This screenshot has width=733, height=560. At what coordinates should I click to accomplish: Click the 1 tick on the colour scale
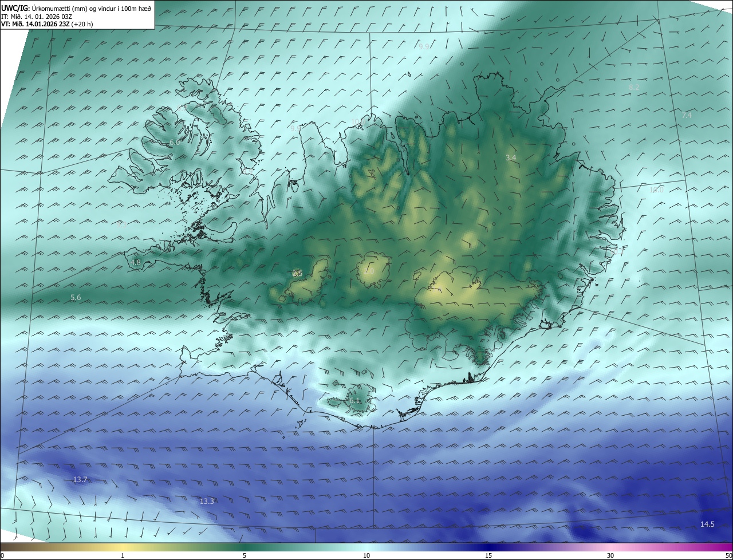pyautogui.click(x=123, y=556)
